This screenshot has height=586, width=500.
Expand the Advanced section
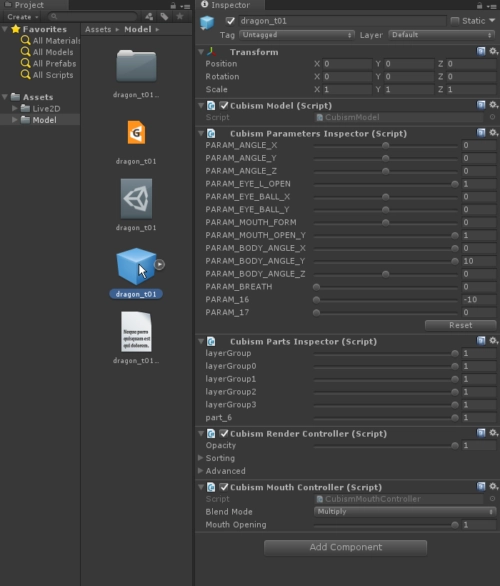click(201, 471)
